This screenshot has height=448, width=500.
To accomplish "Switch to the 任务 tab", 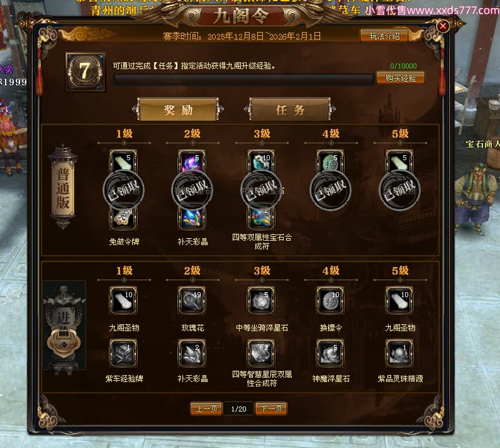I will (x=290, y=109).
